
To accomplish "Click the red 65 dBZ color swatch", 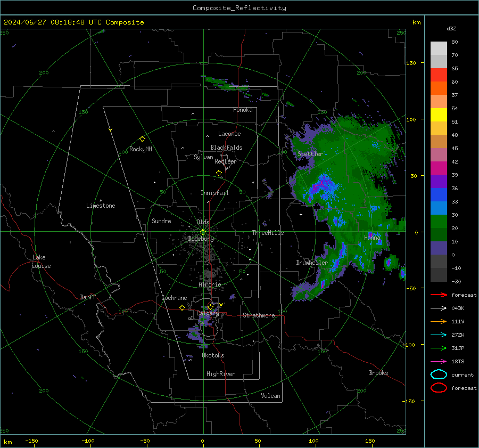I will tap(439, 75).
